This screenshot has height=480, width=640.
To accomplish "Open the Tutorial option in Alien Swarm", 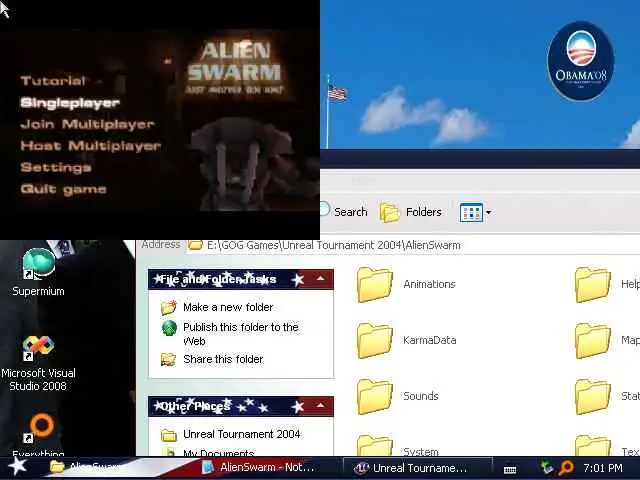I will (x=53, y=80).
